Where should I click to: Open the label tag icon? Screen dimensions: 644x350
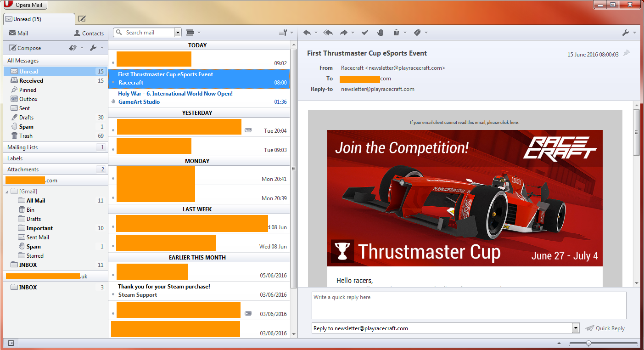(417, 33)
